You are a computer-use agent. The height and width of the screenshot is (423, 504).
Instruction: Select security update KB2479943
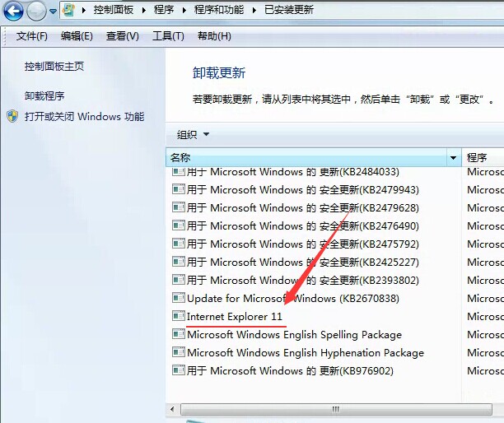(x=296, y=190)
